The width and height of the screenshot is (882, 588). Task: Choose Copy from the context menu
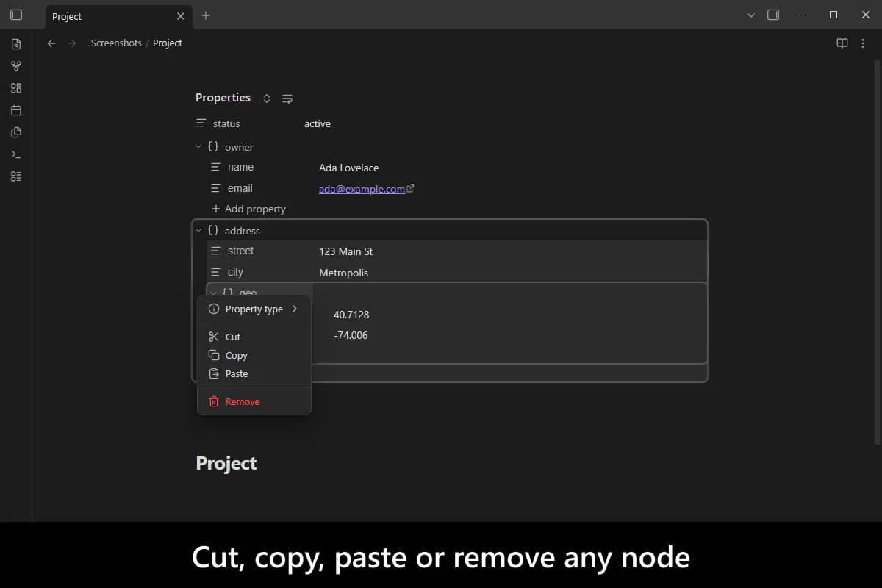pyautogui.click(x=254, y=355)
